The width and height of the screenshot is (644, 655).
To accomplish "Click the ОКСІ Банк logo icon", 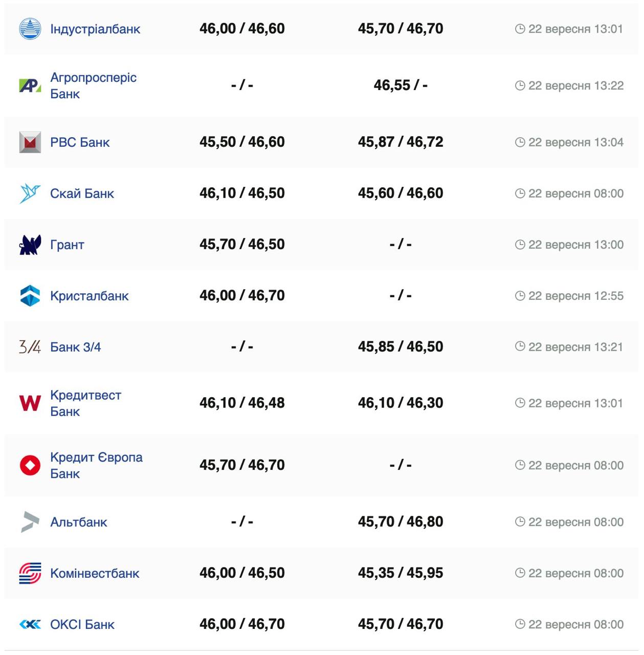I will pyautogui.click(x=30, y=624).
